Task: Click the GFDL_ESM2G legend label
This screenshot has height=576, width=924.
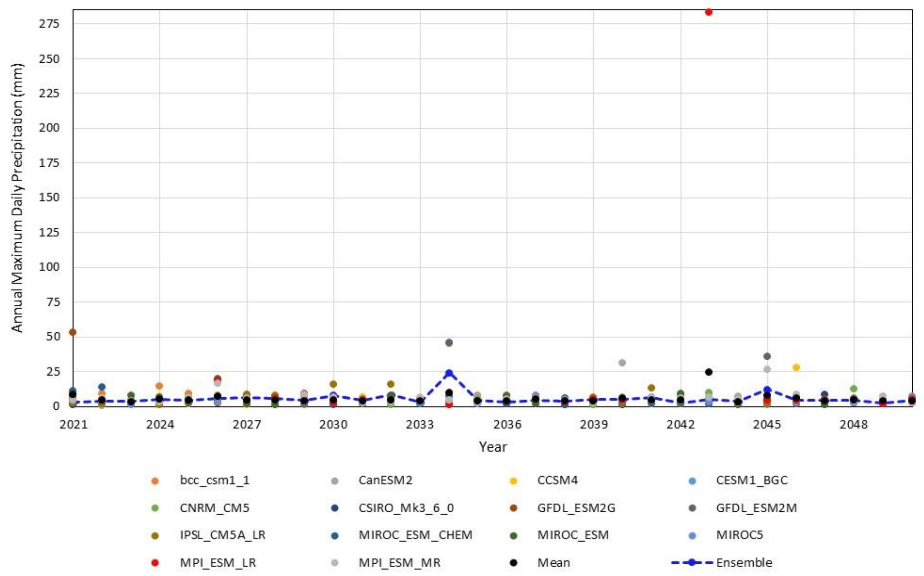Action: pos(576,508)
